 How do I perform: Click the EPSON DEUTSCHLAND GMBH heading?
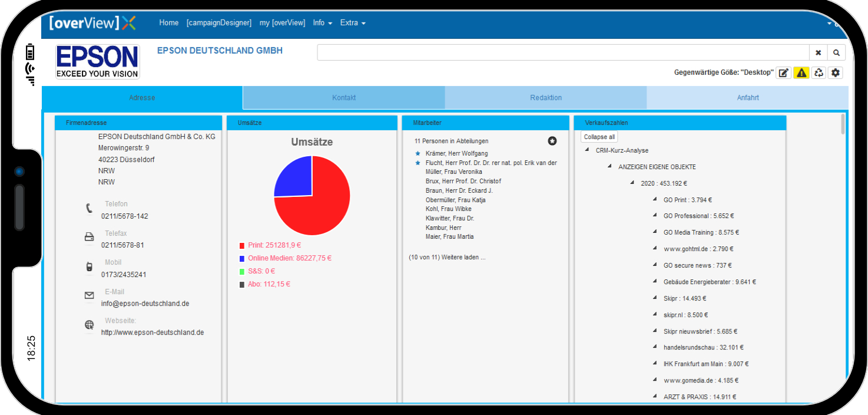click(x=220, y=51)
